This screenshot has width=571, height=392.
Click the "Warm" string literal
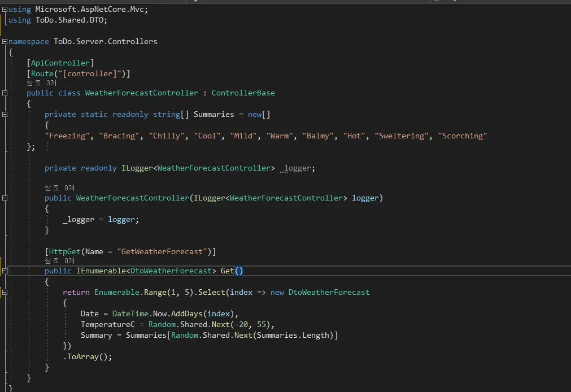coord(280,136)
